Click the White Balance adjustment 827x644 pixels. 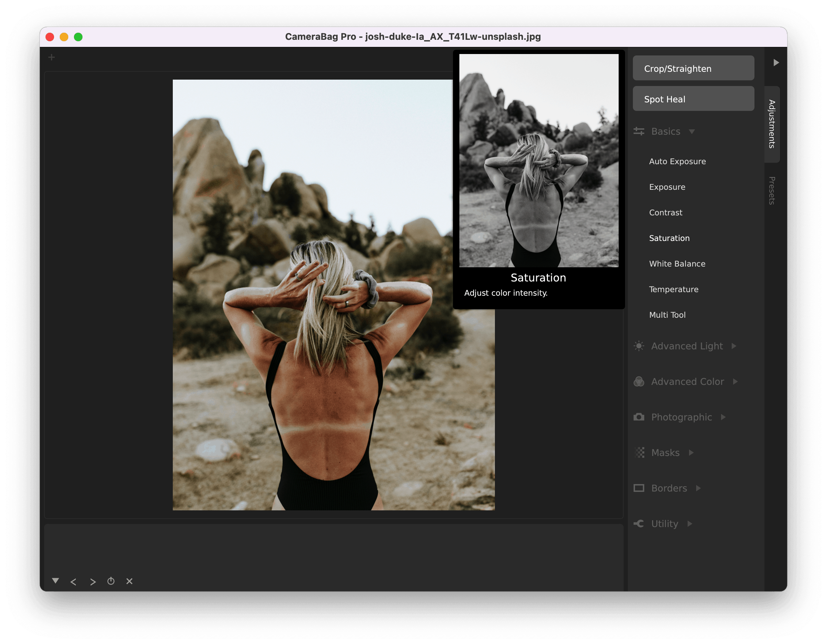tap(677, 264)
